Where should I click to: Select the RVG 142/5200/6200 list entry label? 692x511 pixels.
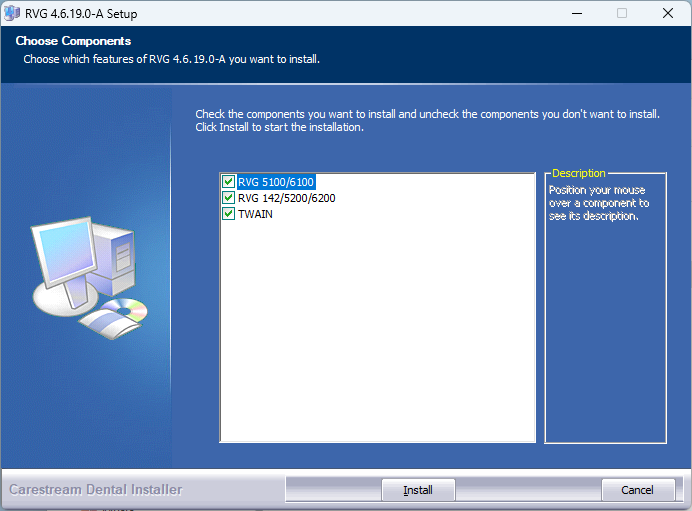click(x=286, y=198)
